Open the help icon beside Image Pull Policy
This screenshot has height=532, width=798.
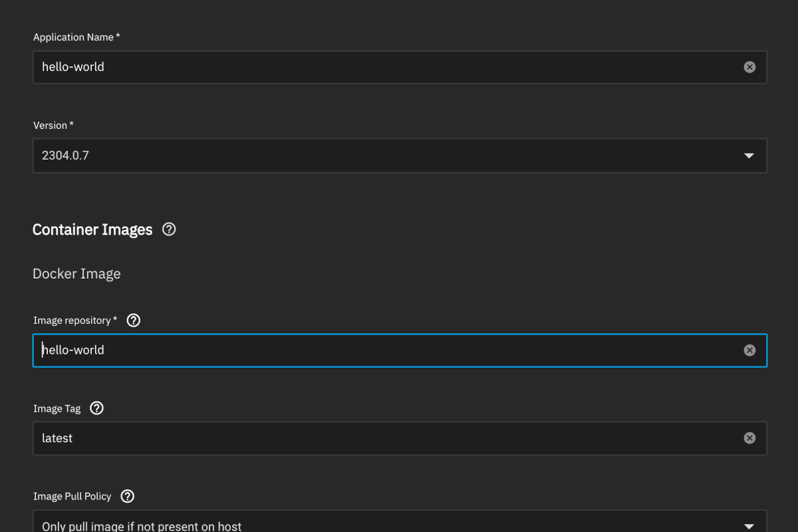[x=128, y=496]
